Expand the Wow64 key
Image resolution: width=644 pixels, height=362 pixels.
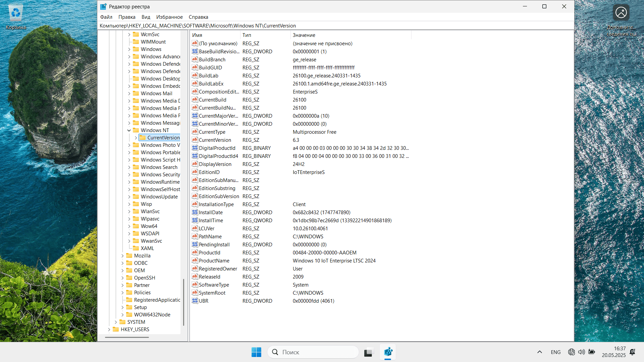tap(129, 226)
